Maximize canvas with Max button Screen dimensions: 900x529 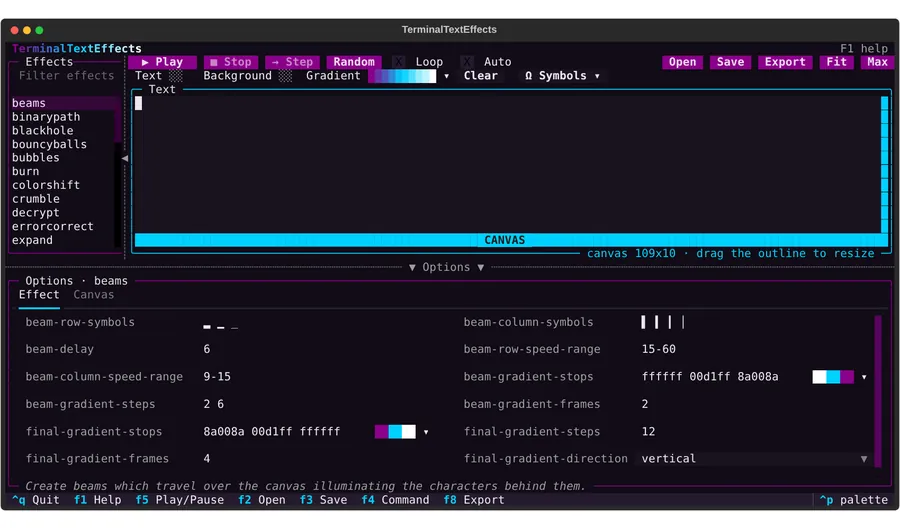point(877,62)
